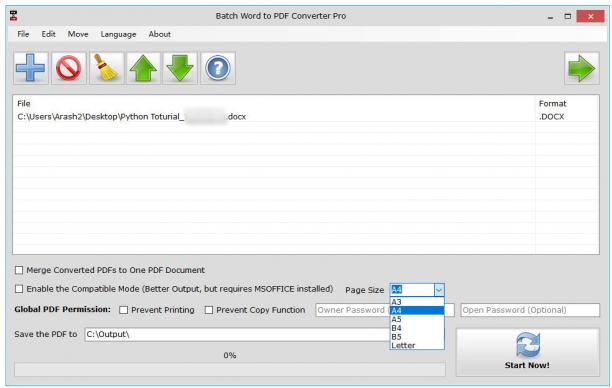Open the Move menu
Image resolution: width=612 pixels, height=388 pixels.
pos(78,34)
